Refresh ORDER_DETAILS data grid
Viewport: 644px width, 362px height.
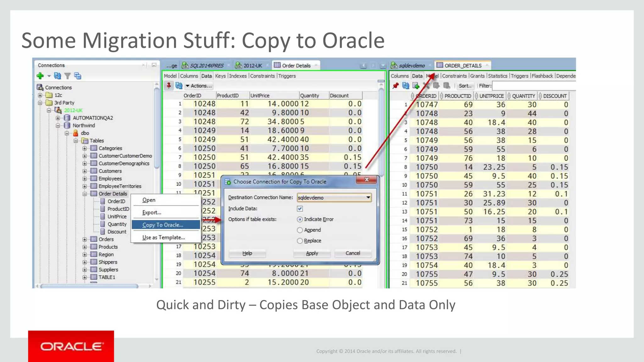pos(406,85)
